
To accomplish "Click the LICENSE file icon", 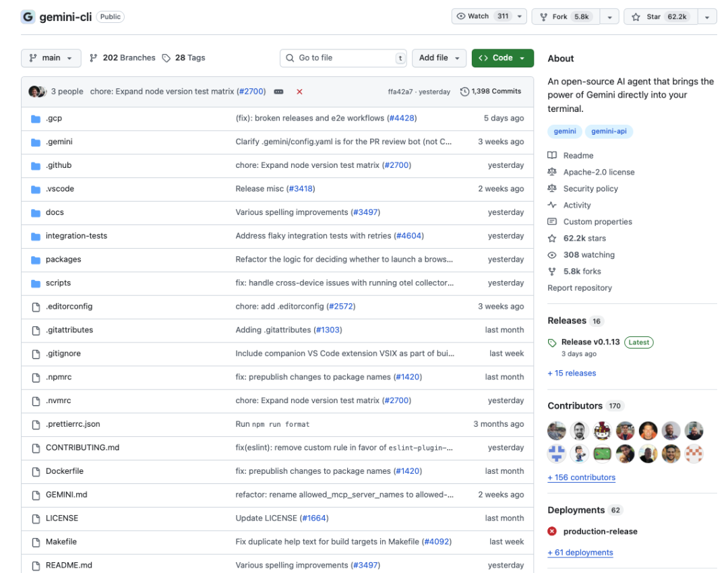I will point(36,518).
